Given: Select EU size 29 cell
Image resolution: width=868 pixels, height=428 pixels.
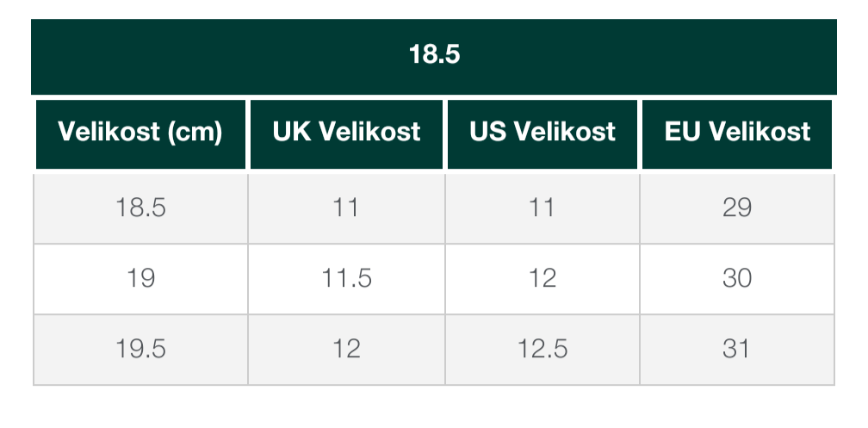Looking at the screenshot, I should [737, 208].
